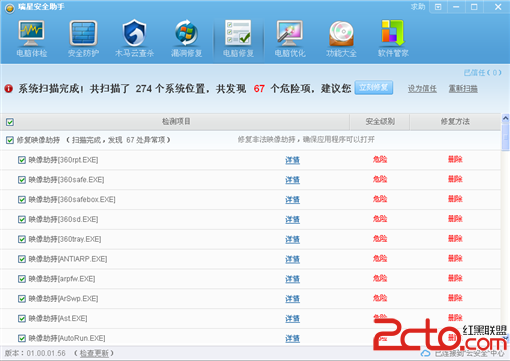Click the title bar menu dropdown icon
Screen dimensions: 510x361
click(x=438, y=7)
